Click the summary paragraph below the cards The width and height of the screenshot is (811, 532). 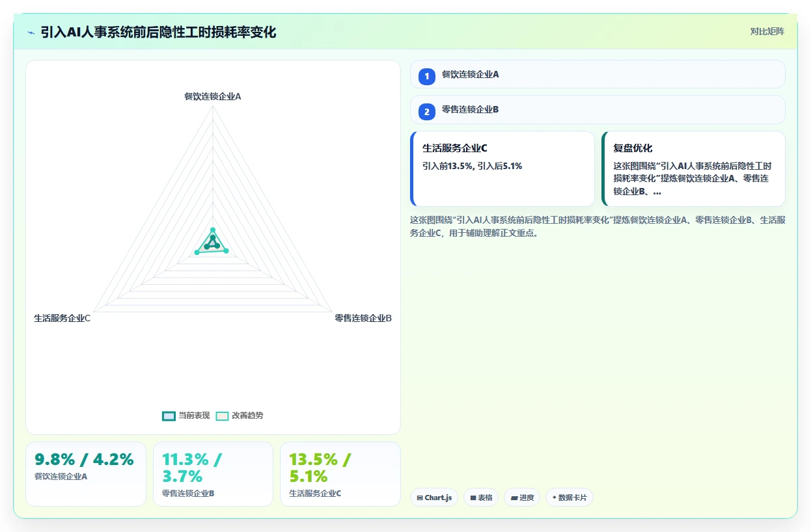point(598,226)
